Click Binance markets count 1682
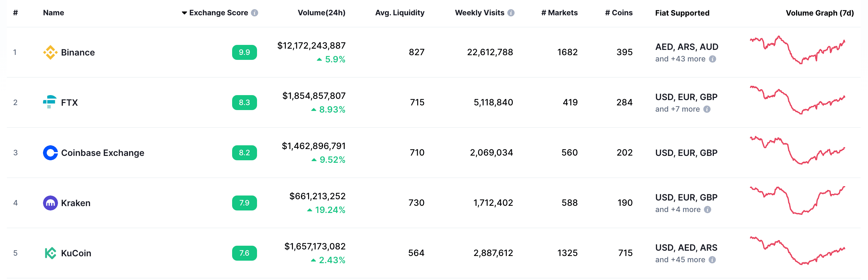Viewport: 868px width, 280px height. pyautogui.click(x=567, y=52)
